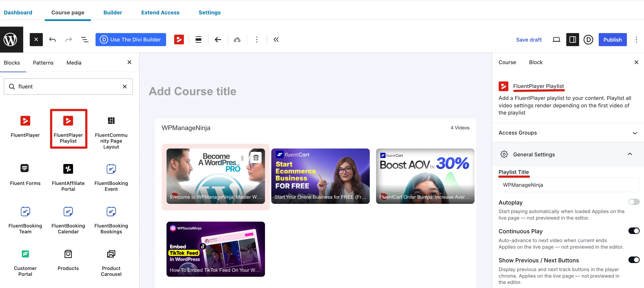
Task: Redo the last undone change
Action: (x=69, y=40)
